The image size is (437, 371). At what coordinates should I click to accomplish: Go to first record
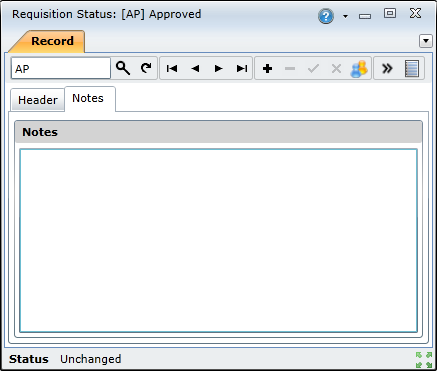coord(172,69)
